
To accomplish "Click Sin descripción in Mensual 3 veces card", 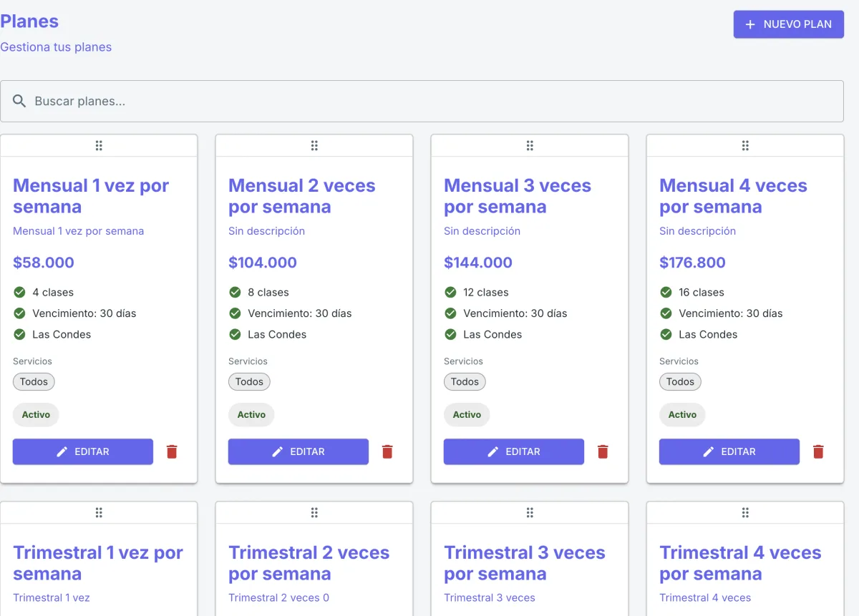I will pyautogui.click(x=482, y=231).
